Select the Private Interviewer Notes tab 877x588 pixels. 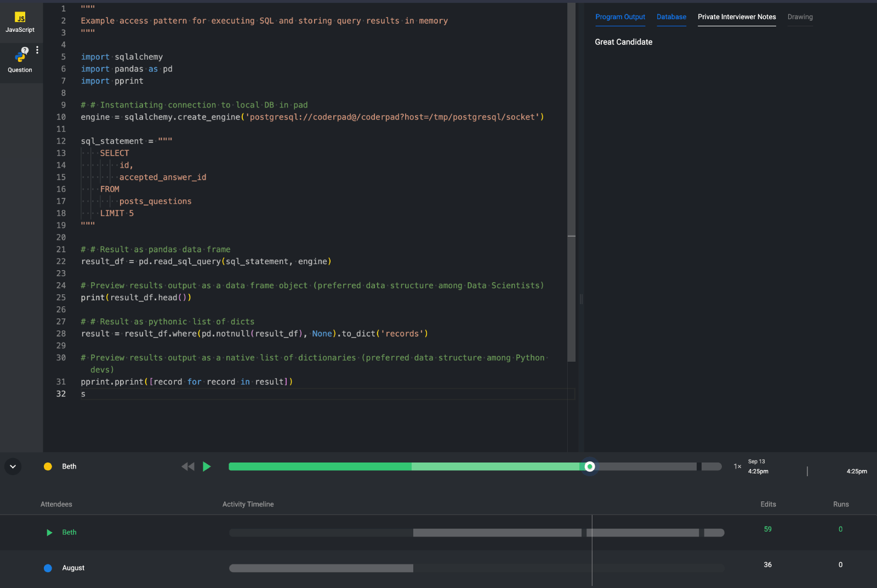tap(736, 17)
